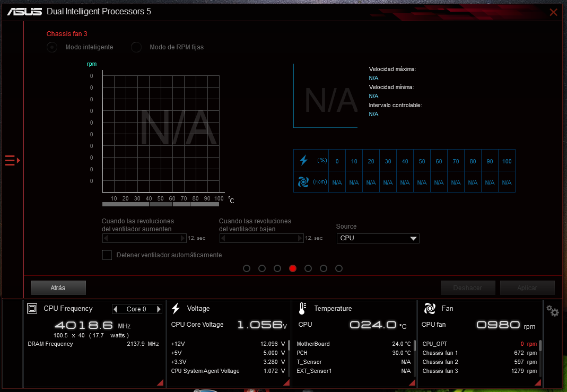This screenshot has width=567, height=392.
Task: Click the CPU_OPT 0 rpm row
Action: (x=479, y=344)
